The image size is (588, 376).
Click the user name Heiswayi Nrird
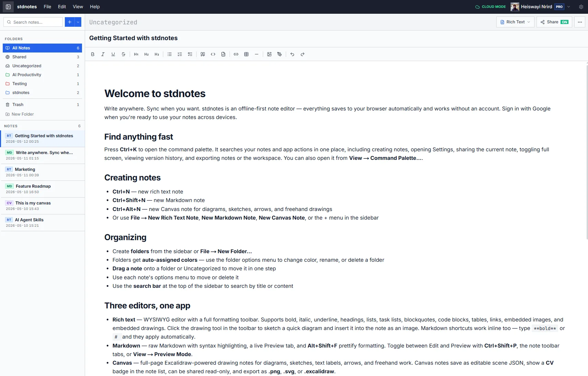pos(537,7)
